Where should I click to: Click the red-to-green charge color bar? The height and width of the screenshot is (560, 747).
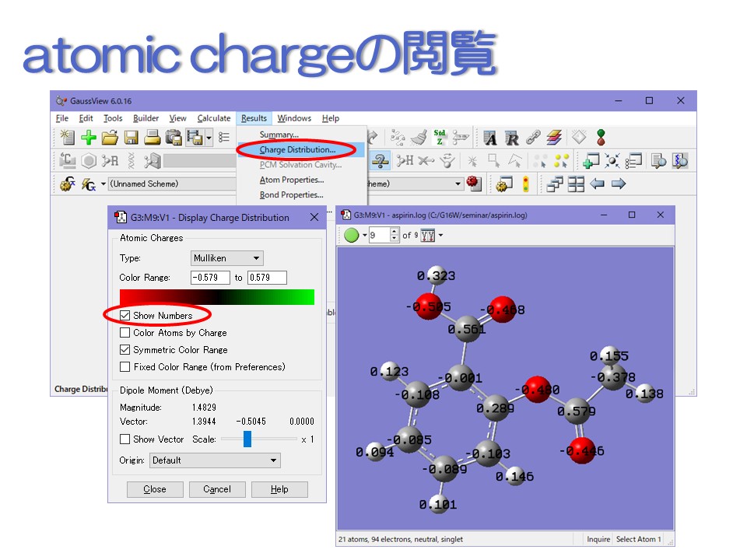tap(217, 297)
